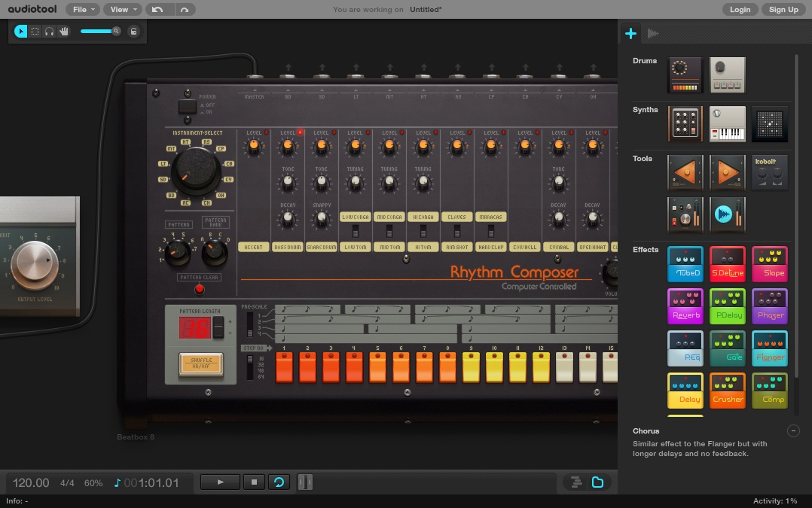Toggle step 9 sequencer pad
The height and width of the screenshot is (508, 812).
pos(471,367)
